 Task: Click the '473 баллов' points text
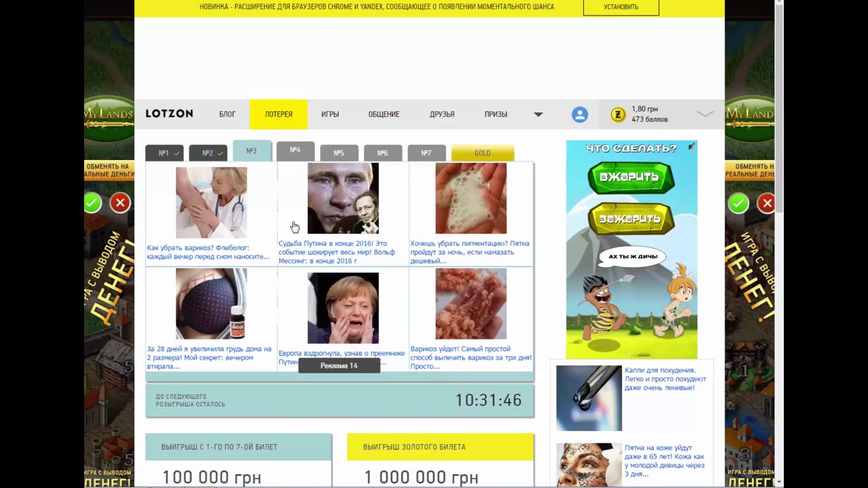pos(650,119)
